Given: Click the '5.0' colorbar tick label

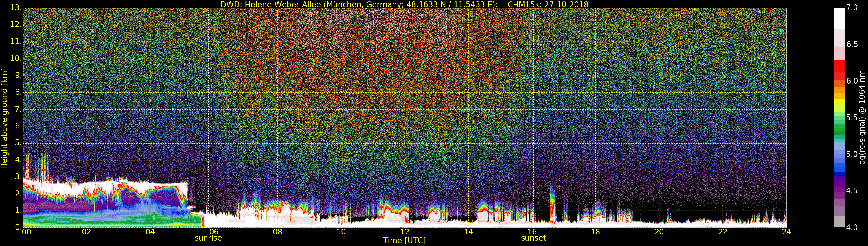Looking at the screenshot, I should [x=852, y=154].
